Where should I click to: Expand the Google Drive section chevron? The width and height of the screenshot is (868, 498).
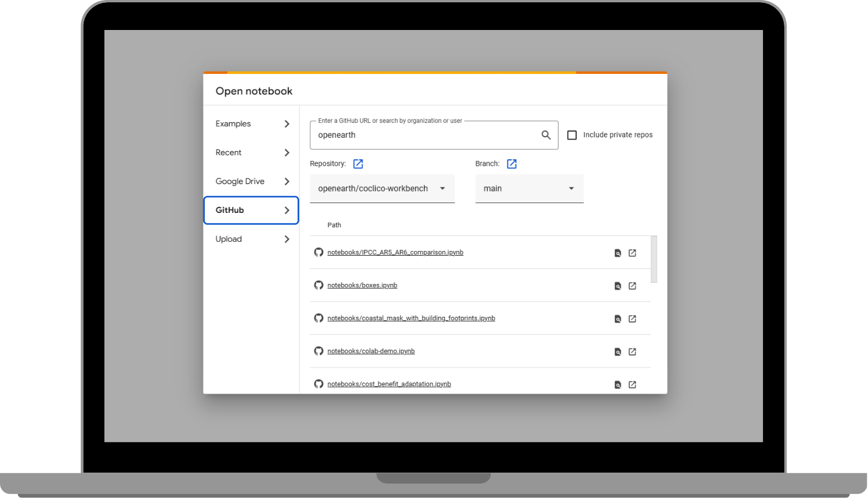[x=287, y=181]
